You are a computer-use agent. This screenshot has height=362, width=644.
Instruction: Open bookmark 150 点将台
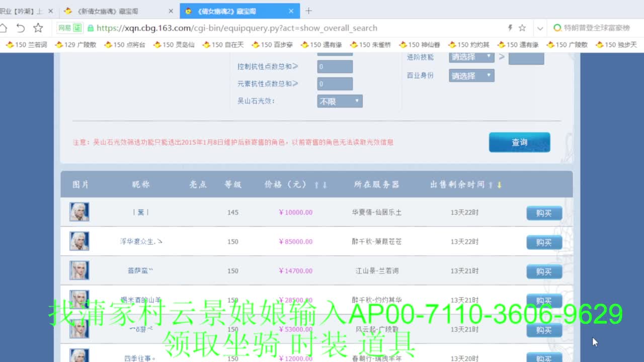tap(125, 45)
